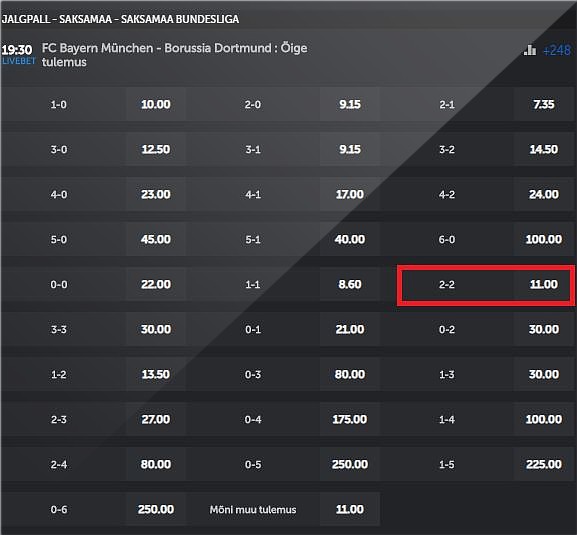Image resolution: width=577 pixels, height=535 pixels.
Task: Choose 0-4 score odds 175.00
Action: tap(350, 419)
